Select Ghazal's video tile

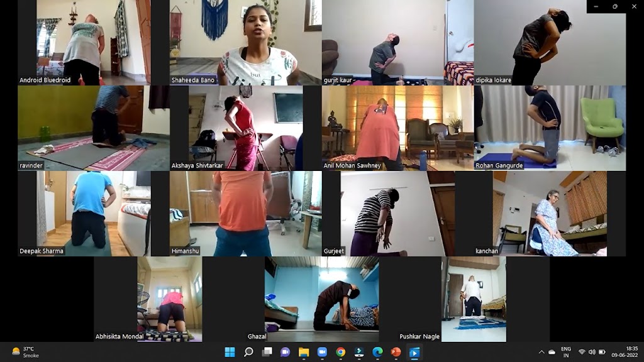pos(321,299)
